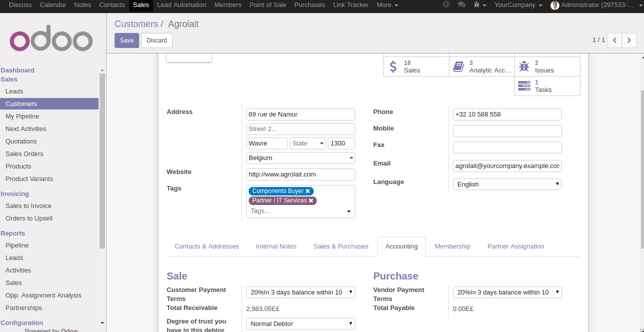Image resolution: width=644 pixels, height=332 pixels.
Task: Switch to the Membership tab
Action: (452, 246)
